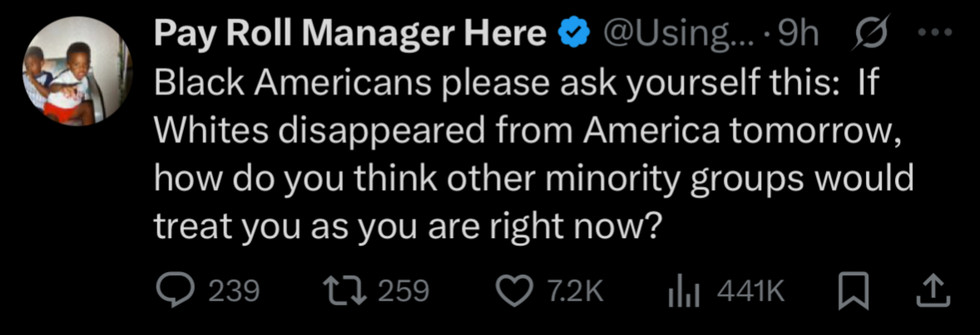The height and width of the screenshot is (335, 980).
Task: Open the Pay Roll Manager Here profile name
Action: tap(350, 34)
